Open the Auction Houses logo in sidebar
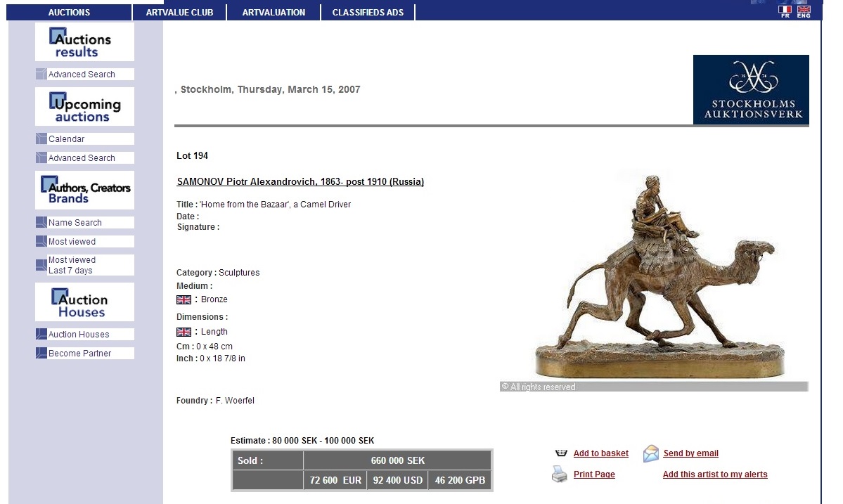The image size is (843, 504). (84, 302)
